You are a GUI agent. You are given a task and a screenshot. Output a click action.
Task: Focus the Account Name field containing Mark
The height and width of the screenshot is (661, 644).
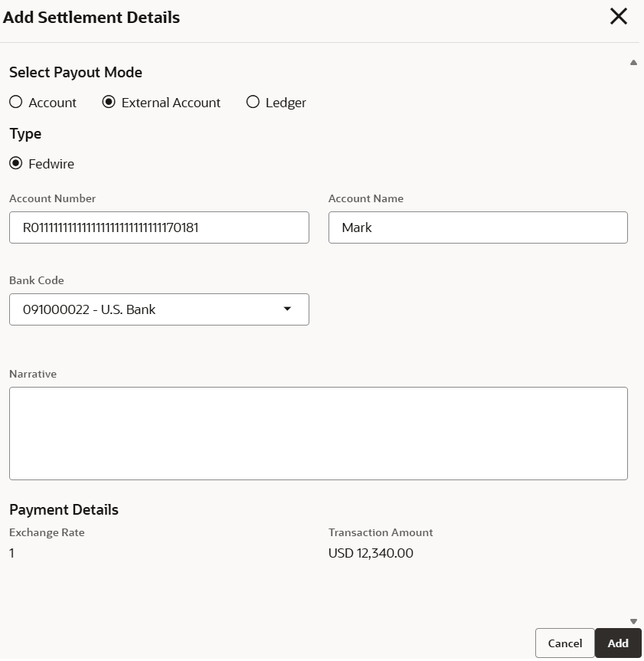click(x=478, y=227)
